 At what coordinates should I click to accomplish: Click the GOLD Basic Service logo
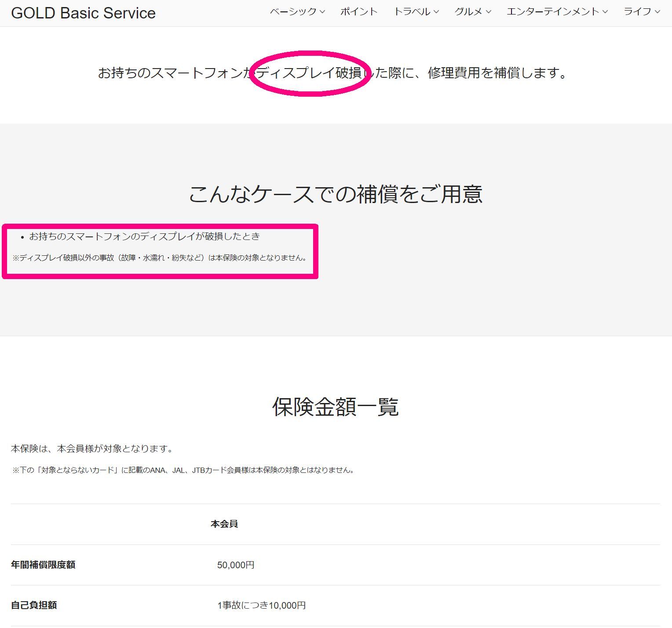coord(83,13)
